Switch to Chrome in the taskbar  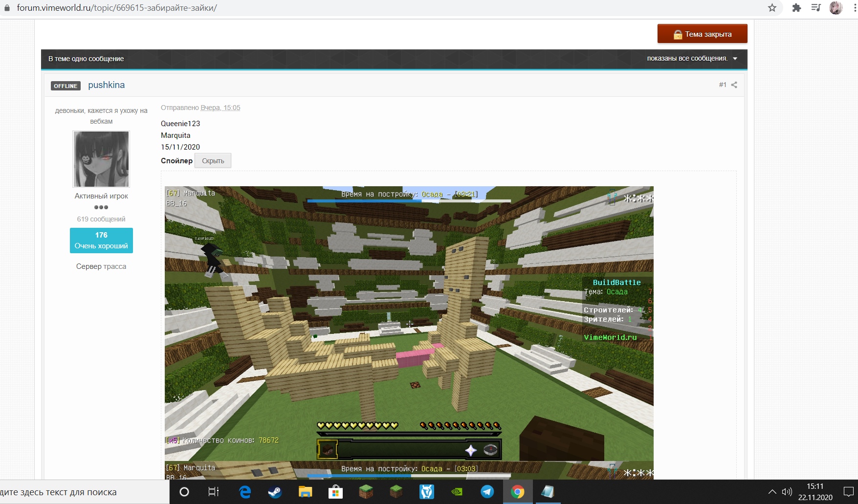coord(517,492)
